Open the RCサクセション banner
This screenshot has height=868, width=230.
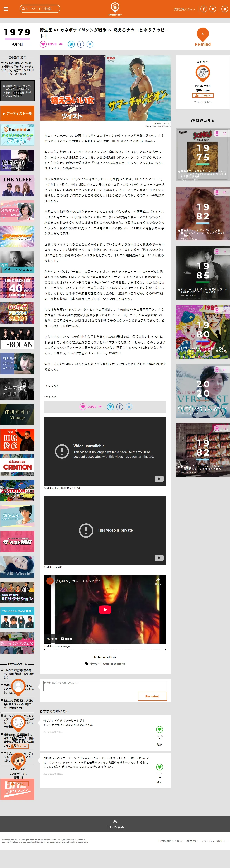[17, 592]
